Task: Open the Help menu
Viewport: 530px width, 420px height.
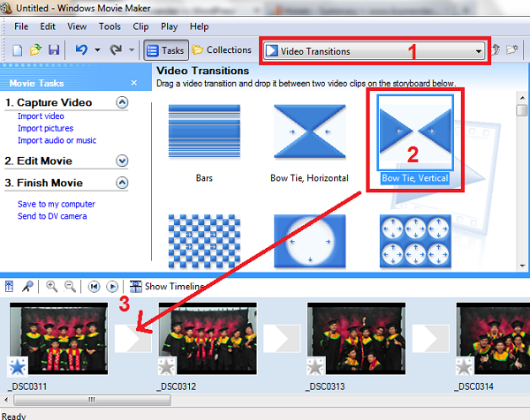Action: click(199, 26)
